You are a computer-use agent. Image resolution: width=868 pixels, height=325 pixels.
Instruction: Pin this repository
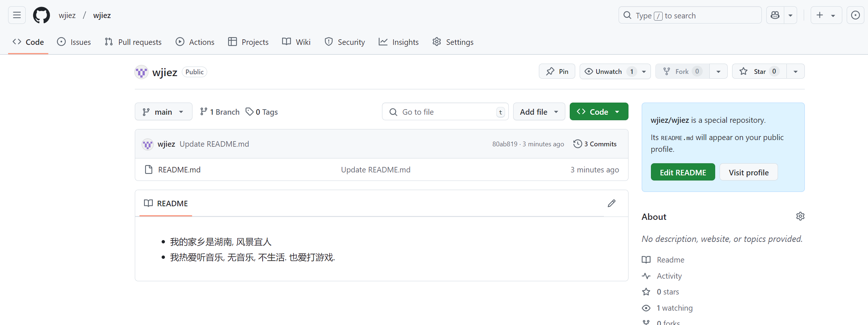pyautogui.click(x=557, y=71)
